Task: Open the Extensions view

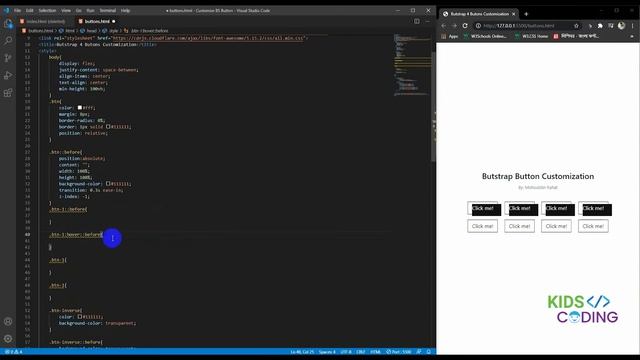Action: pyautogui.click(x=8, y=93)
